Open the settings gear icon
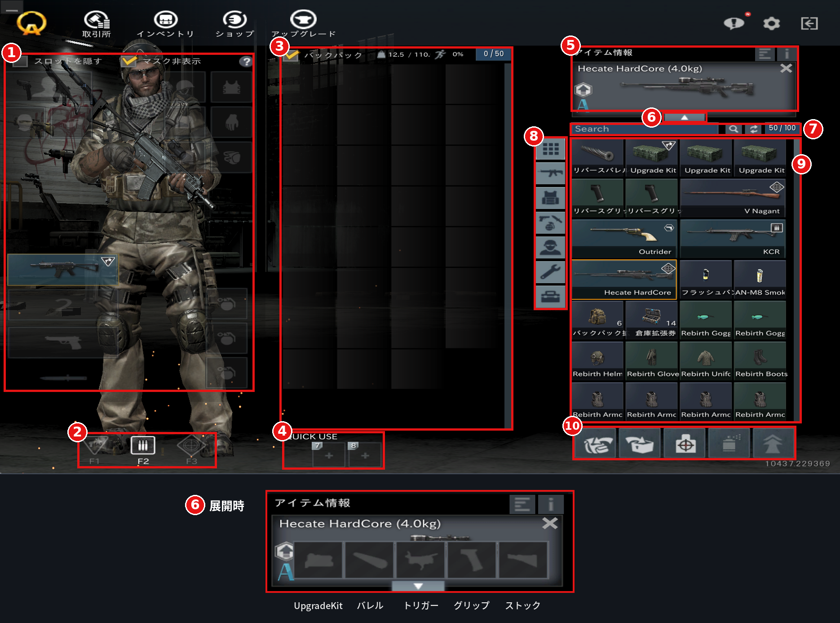This screenshot has width=840, height=623. point(771,23)
